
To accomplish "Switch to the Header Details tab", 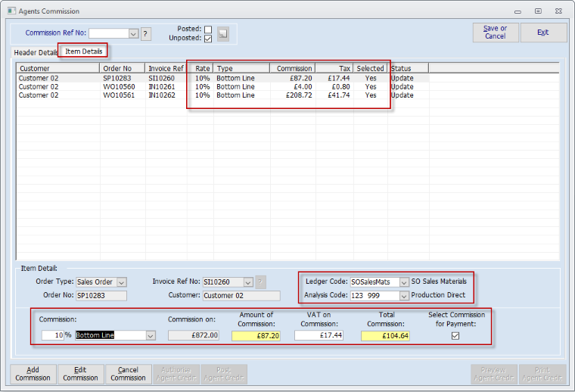I will pyautogui.click(x=36, y=52).
